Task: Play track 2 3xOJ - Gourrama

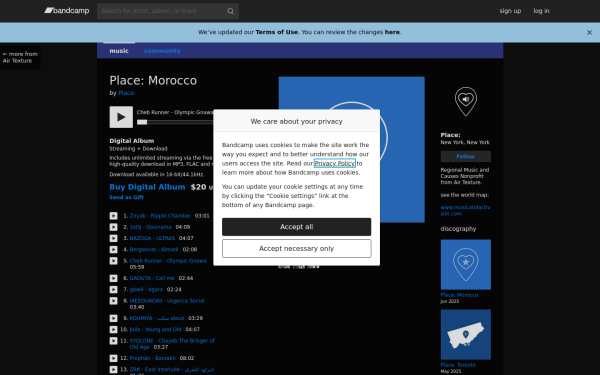Action: click(114, 227)
